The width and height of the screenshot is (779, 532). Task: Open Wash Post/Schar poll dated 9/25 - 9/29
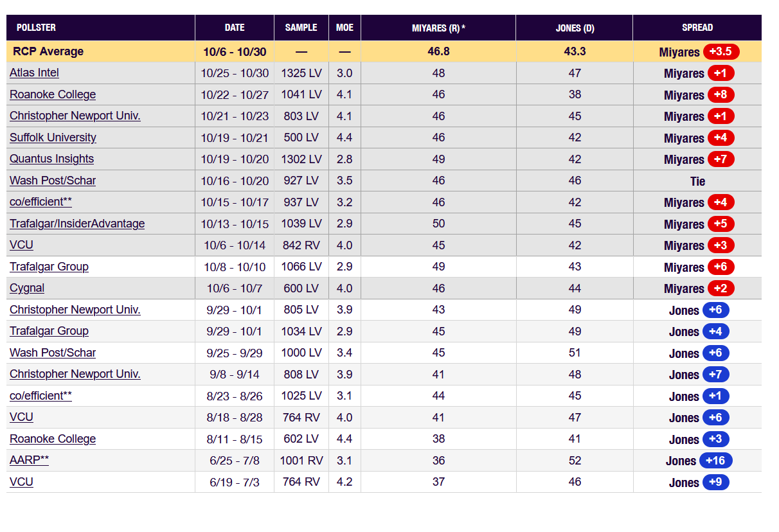coord(53,353)
